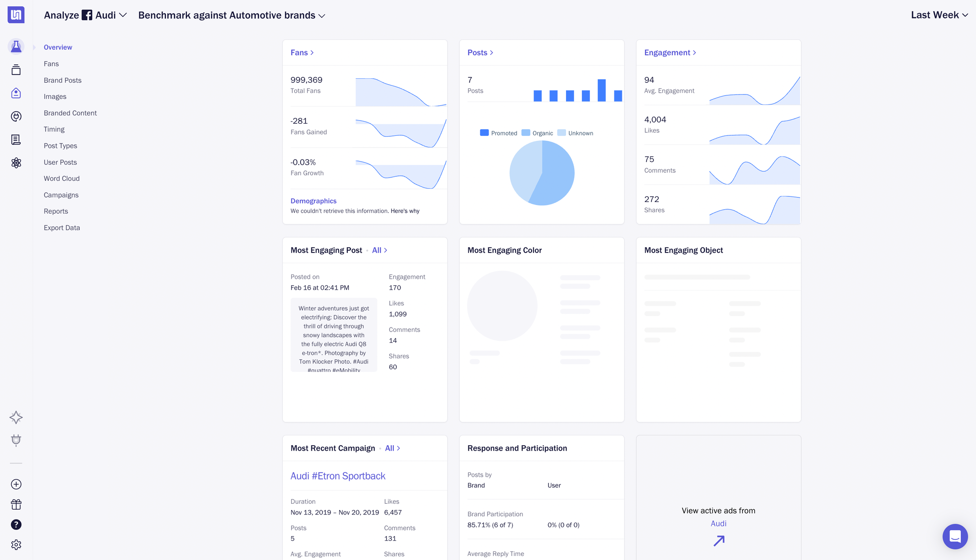
Task: Open the atom sidebar icon
Action: (x=16, y=163)
